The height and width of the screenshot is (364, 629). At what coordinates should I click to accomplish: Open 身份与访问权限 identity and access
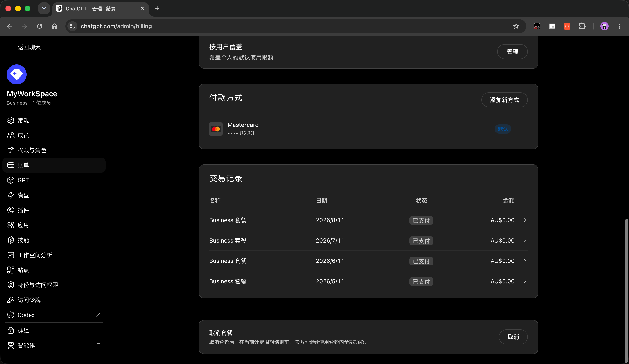pyautogui.click(x=54, y=285)
